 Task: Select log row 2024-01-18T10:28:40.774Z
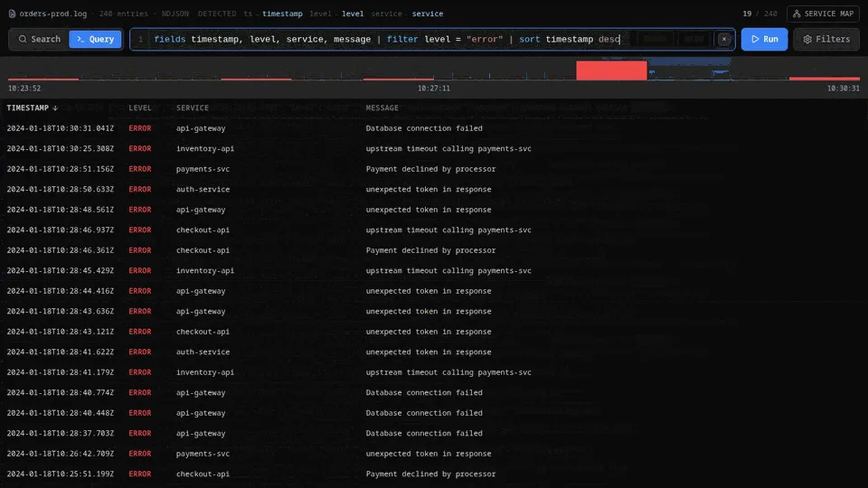[x=434, y=393]
